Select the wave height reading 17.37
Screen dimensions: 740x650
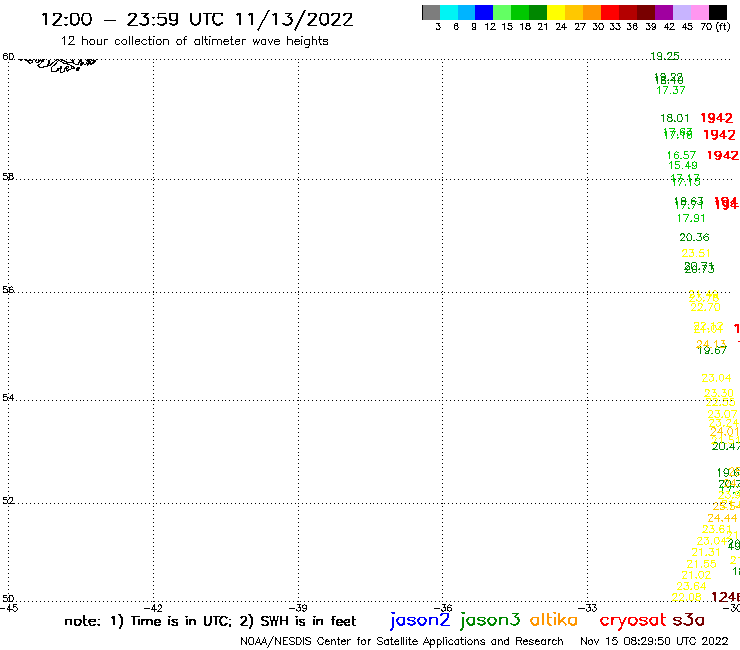(x=671, y=90)
